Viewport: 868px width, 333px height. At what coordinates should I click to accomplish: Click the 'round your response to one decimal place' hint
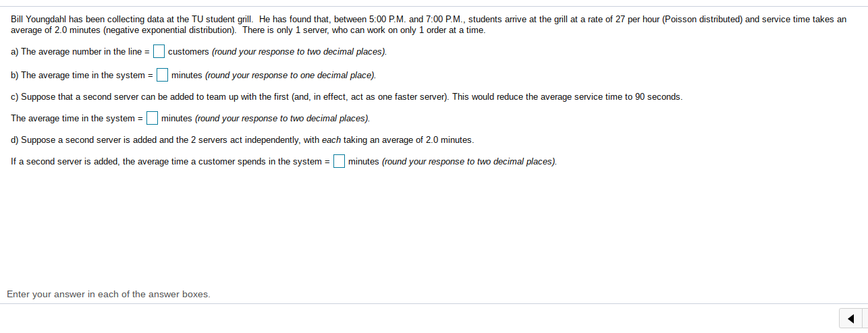[x=290, y=75]
